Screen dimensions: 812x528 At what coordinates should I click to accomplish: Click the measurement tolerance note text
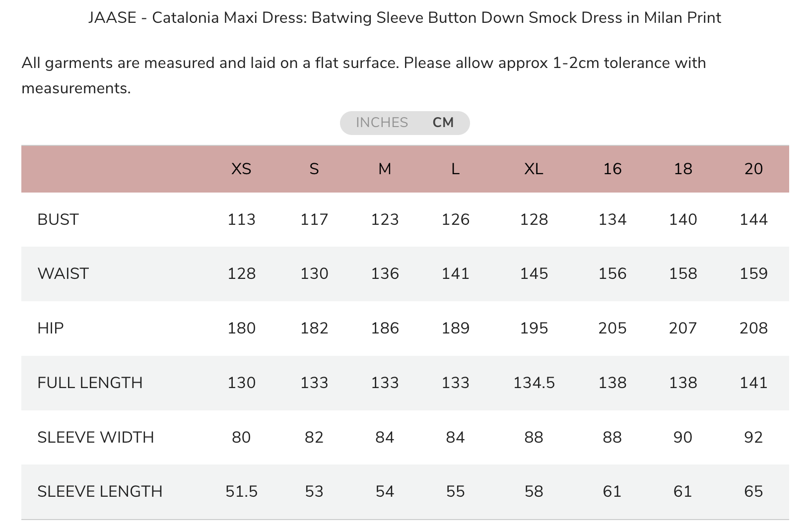point(364,75)
